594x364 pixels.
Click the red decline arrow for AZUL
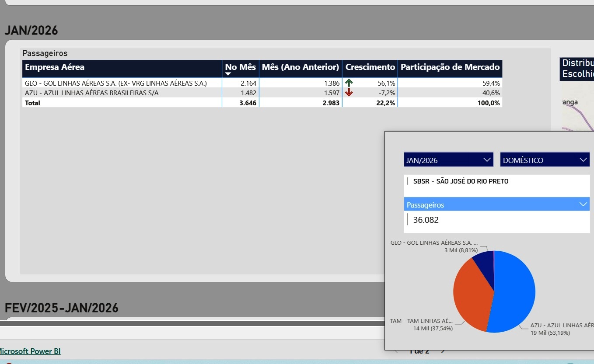pyautogui.click(x=349, y=93)
